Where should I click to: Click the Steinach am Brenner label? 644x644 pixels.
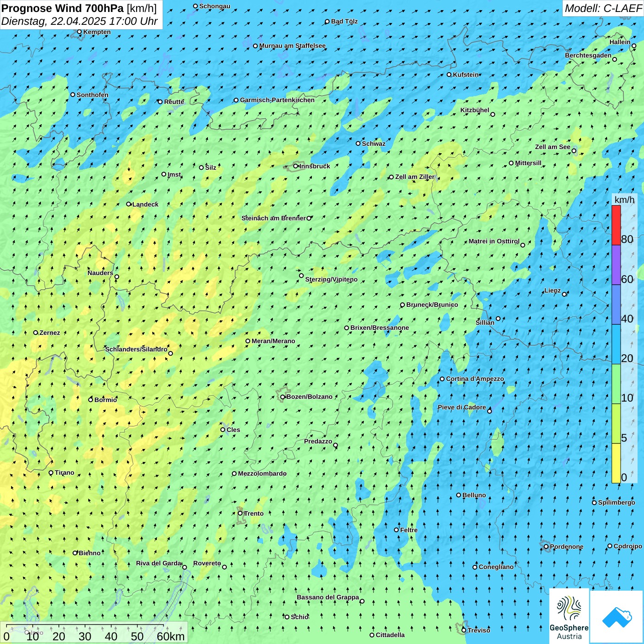(x=274, y=218)
